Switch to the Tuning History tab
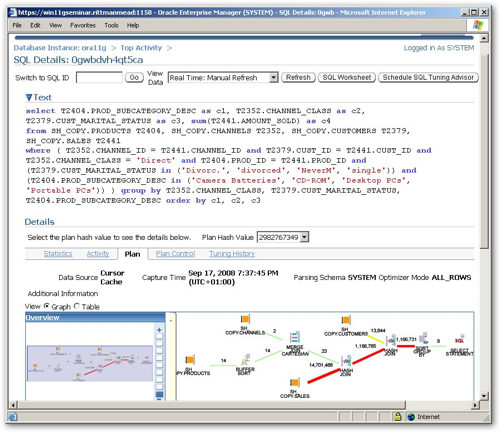 (232, 254)
